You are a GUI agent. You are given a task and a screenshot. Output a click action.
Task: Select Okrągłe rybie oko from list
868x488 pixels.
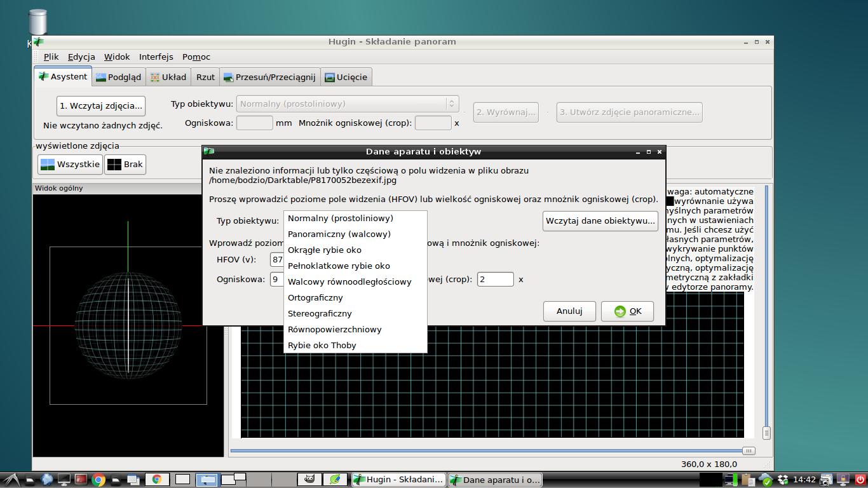pos(324,250)
